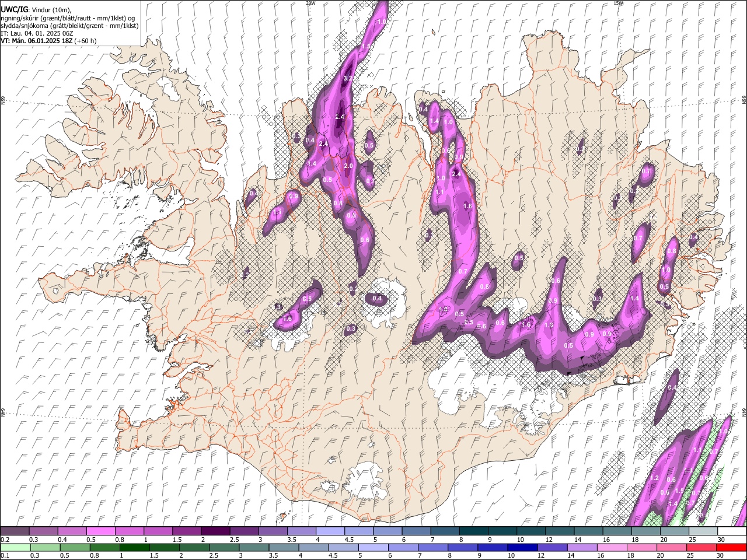Pick the grey-blue 3.5 swatch in the lower legend row

click(x=284, y=547)
